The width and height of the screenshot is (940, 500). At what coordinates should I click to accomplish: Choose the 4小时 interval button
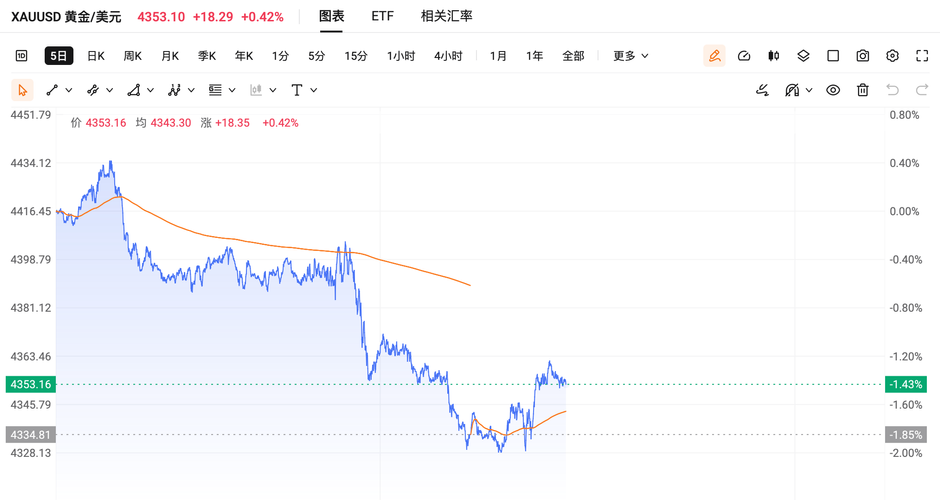click(448, 56)
